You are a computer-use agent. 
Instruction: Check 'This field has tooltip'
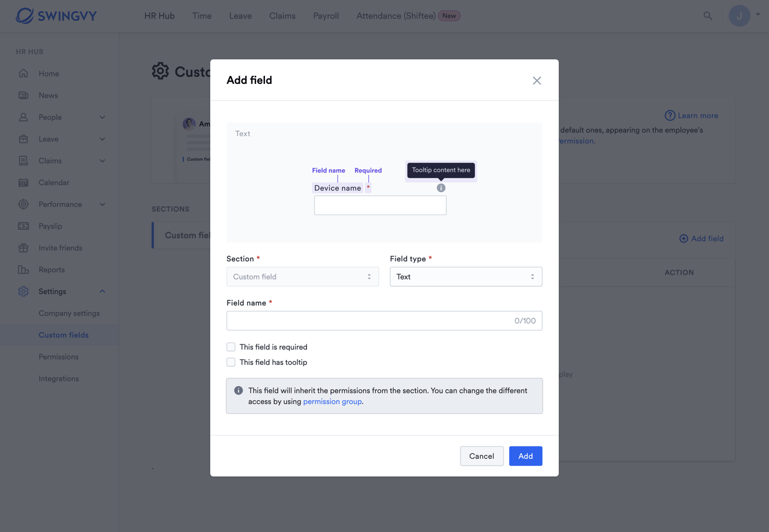(231, 362)
